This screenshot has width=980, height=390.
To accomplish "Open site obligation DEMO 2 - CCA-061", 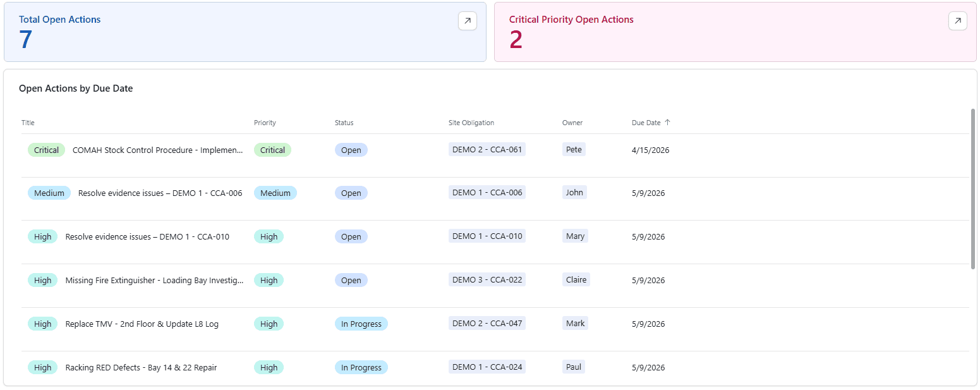I will (487, 149).
